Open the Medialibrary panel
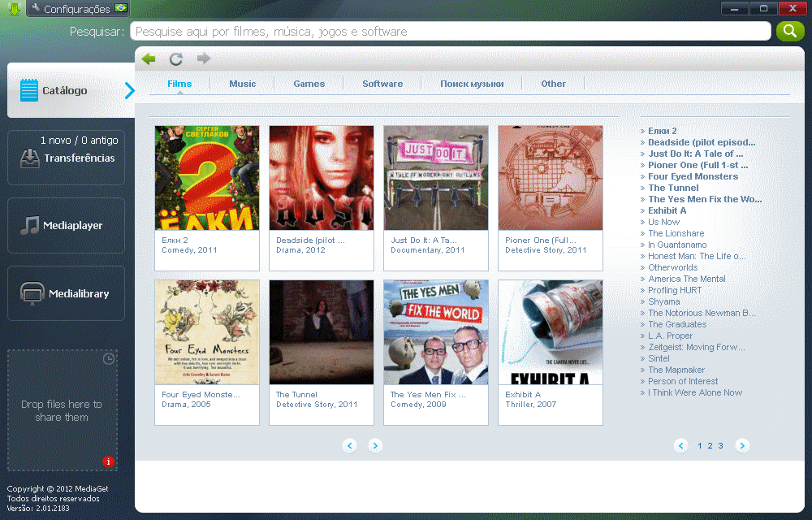The width and height of the screenshot is (812, 520). point(66,293)
